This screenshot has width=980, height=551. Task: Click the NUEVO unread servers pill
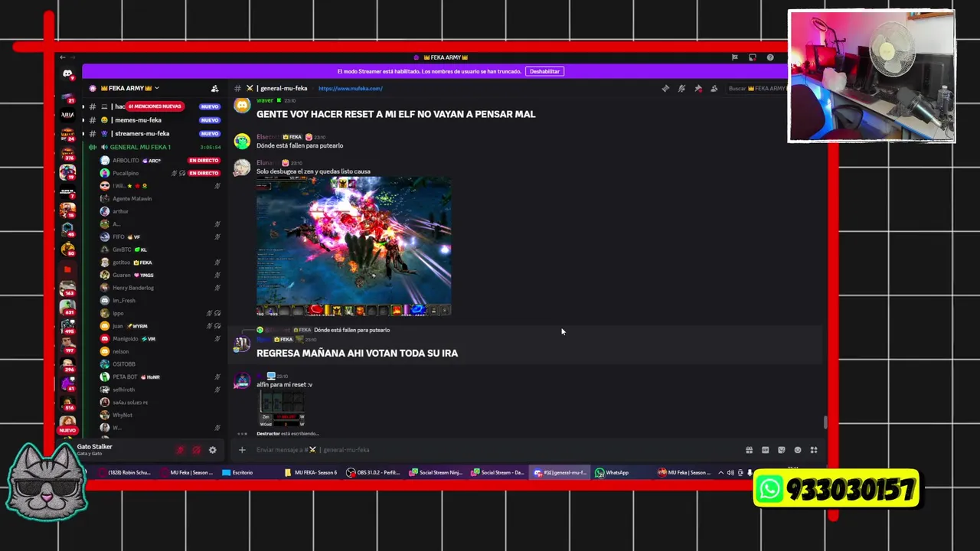pyautogui.click(x=67, y=430)
